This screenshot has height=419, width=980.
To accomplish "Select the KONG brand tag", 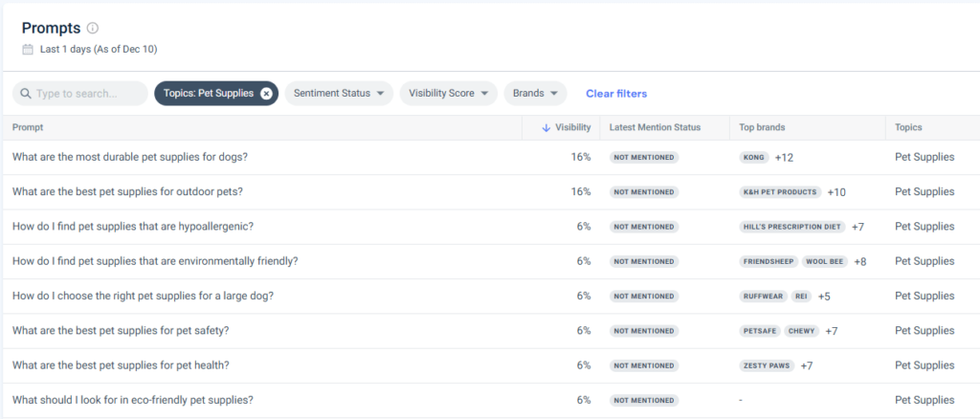I will point(754,158).
